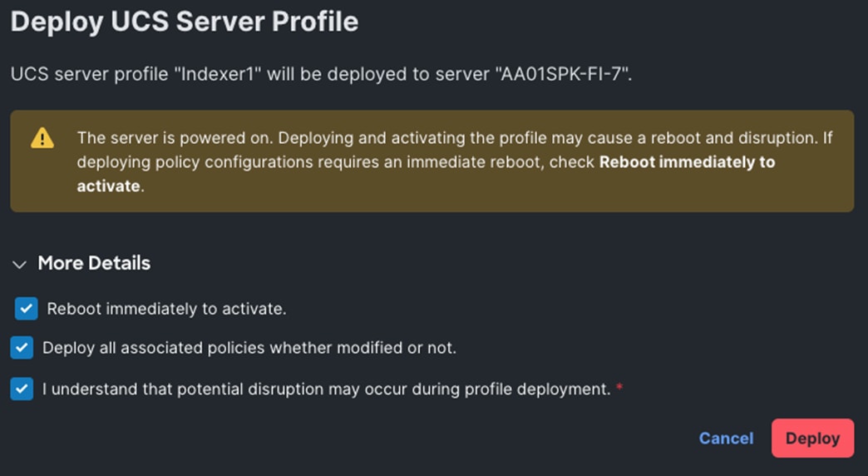This screenshot has width=868, height=476.
Task: Toggle the potential disruption acknowledgment checkbox
Action: pos(22,389)
